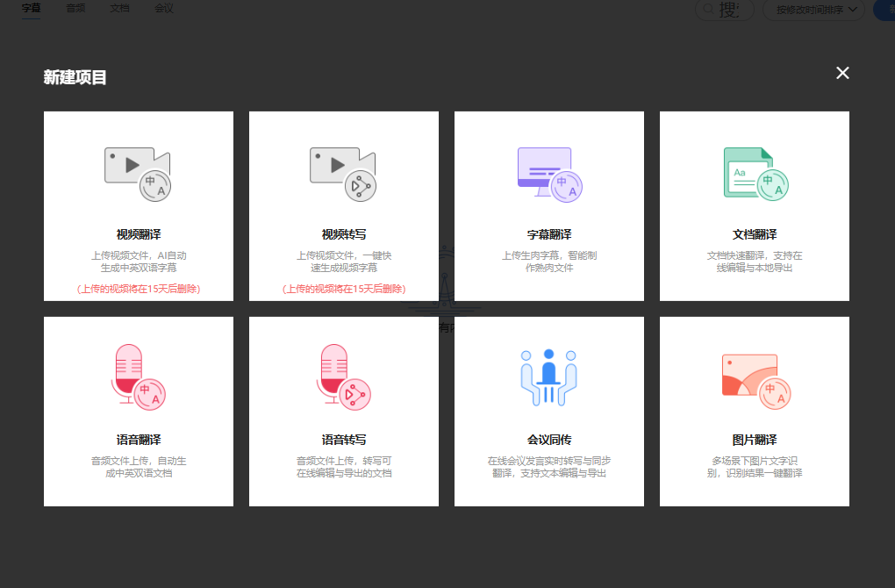
Task: Click description text 上传视频文件，AI自动生成中英双语字幕
Action: [x=139, y=262]
